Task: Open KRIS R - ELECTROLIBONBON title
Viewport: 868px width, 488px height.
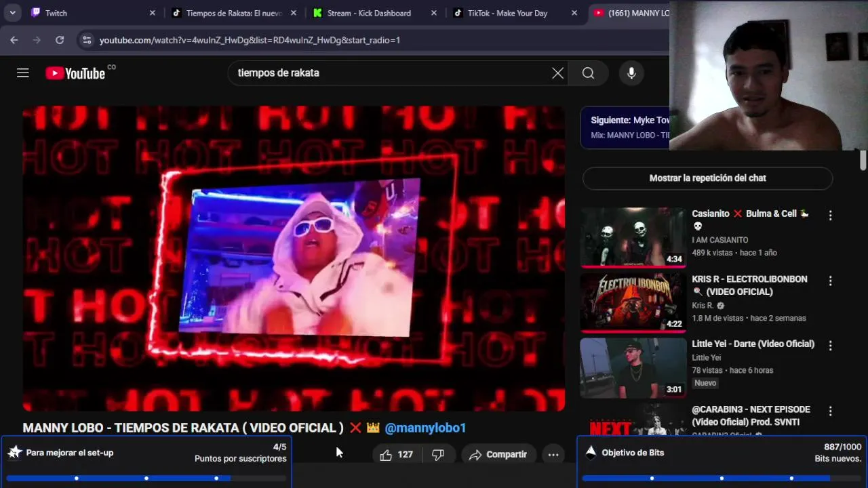Action: pos(749,285)
